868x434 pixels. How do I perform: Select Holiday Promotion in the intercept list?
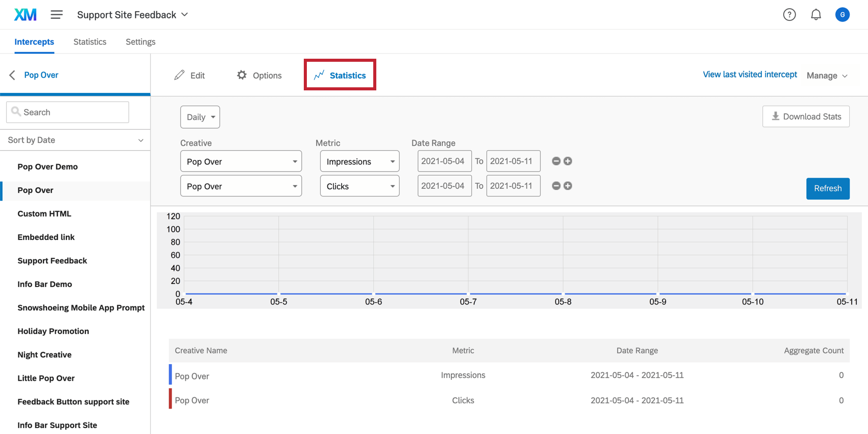point(53,331)
